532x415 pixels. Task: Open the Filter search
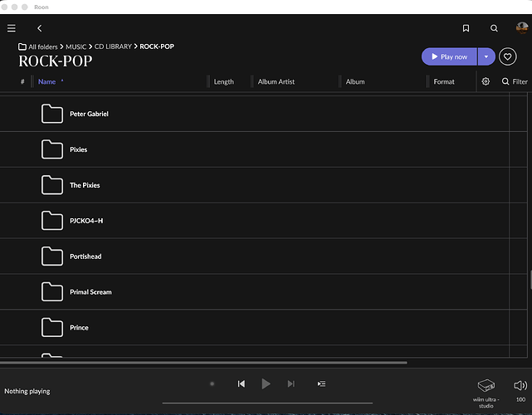pyautogui.click(x=515, y=81)
